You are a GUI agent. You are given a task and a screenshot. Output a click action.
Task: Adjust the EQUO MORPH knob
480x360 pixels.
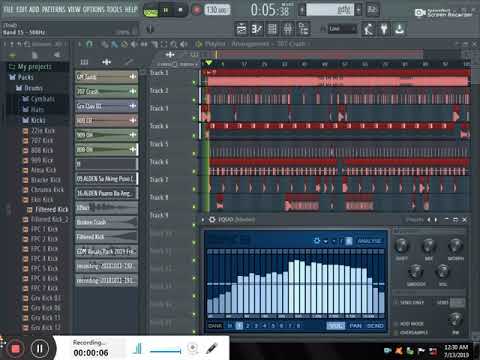(x=455, y=246)
